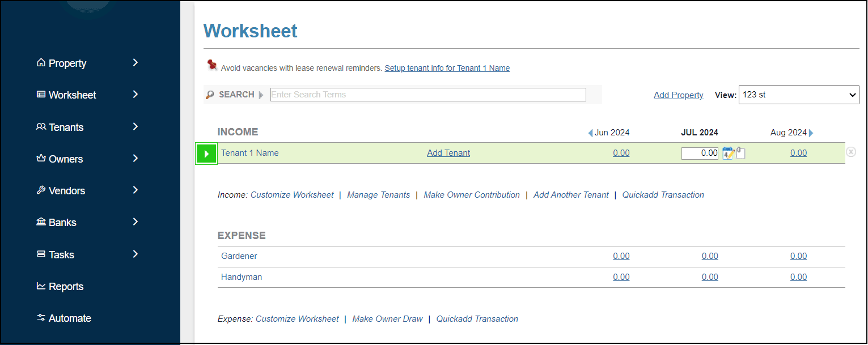Image resolution: width=868 pixels, height=345 pixels.
Task: Click the green play arrow beside Tenant 1 Name
Action: pyautogui.click(x=206, y=154)
